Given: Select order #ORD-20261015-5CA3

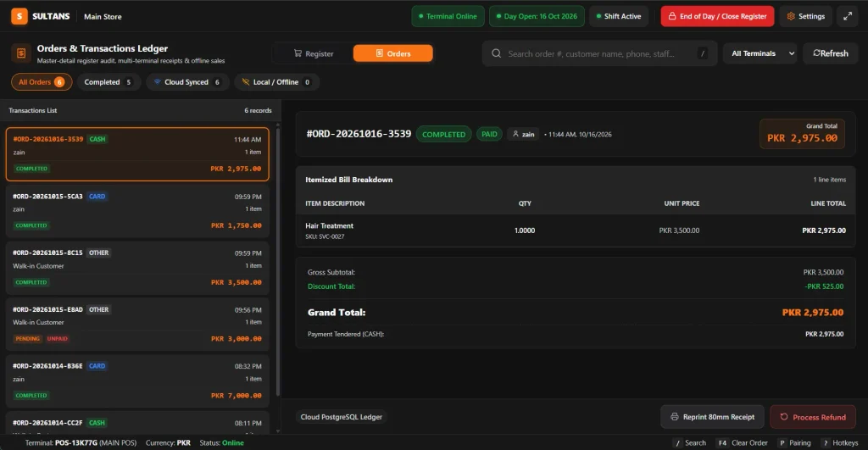Looking at the screenshot, I should point(137,211).
